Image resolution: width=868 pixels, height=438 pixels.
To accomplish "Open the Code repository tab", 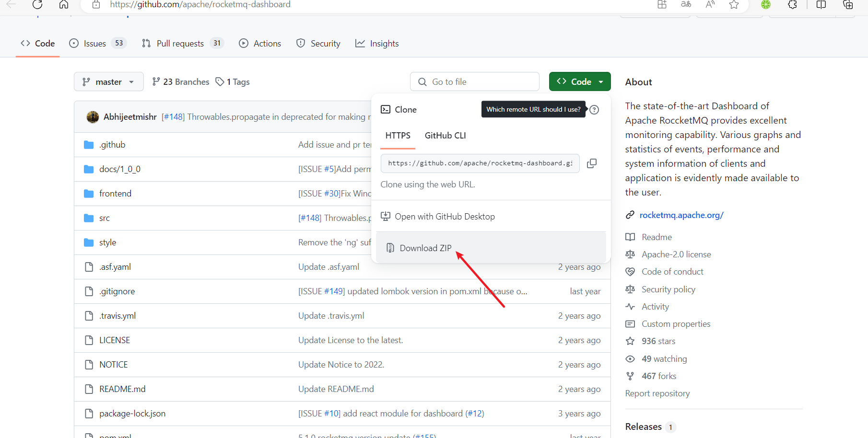I will (38, 44).
